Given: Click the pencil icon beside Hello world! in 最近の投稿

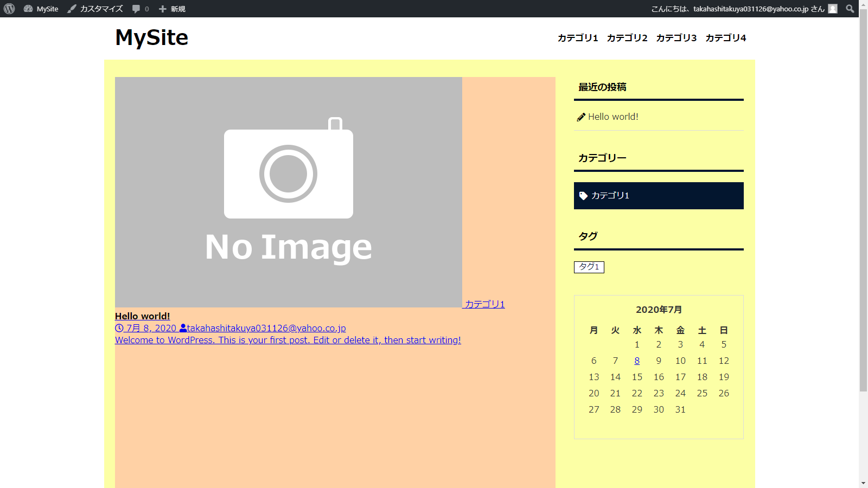Looking at the screenshot, I should [580, 116].
